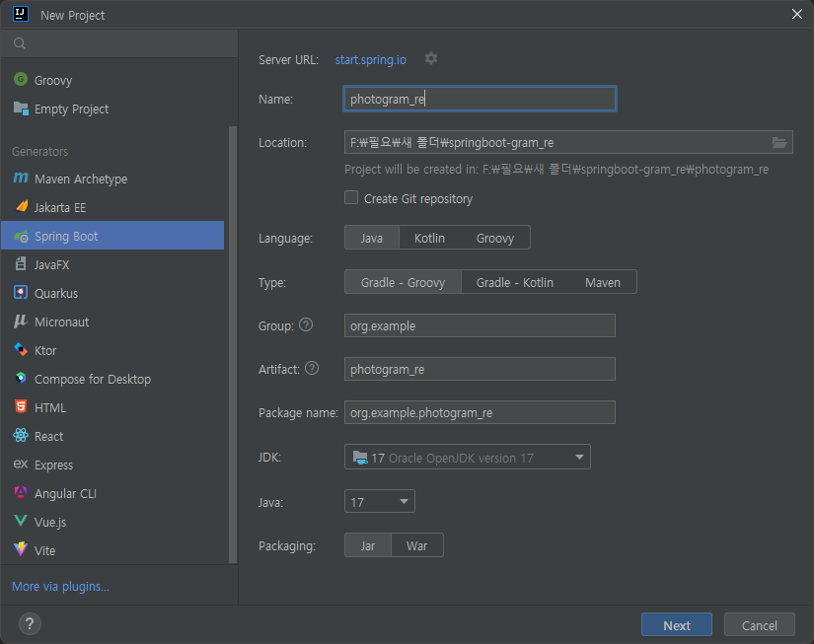This screenshot has width=814, height=644.
Task: Click the Quarkus icon
Action: click(21, 293)
